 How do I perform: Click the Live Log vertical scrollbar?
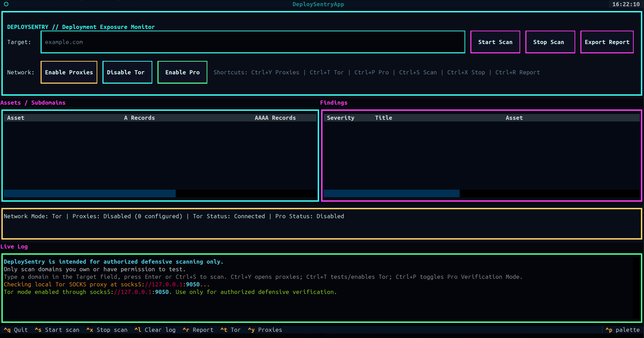pos(636,288)
